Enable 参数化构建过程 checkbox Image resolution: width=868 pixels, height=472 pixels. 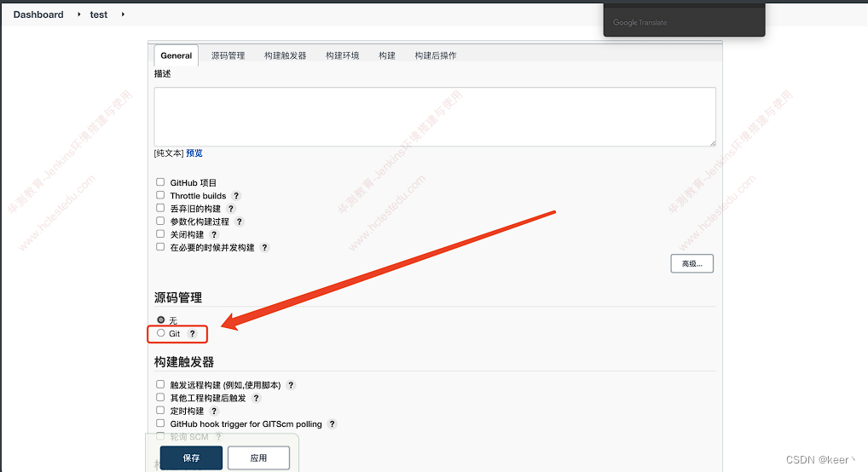coord(160,221)
